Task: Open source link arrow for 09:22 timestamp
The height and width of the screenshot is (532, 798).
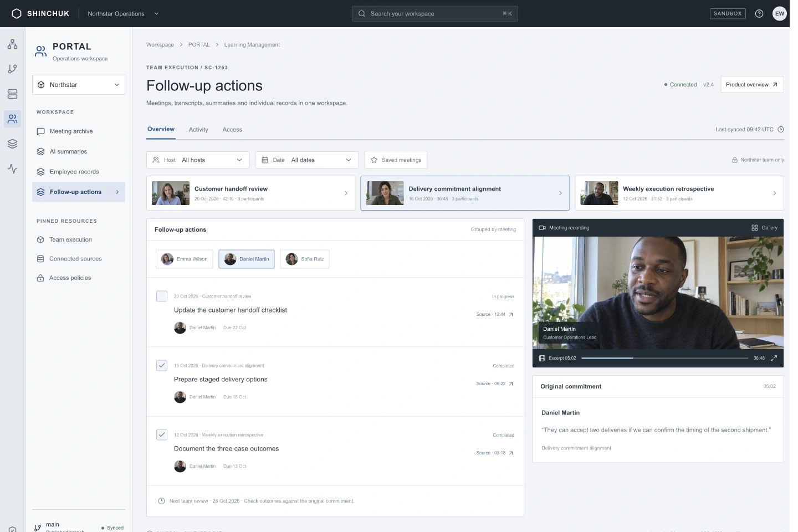Action: [x=511, y=383]
